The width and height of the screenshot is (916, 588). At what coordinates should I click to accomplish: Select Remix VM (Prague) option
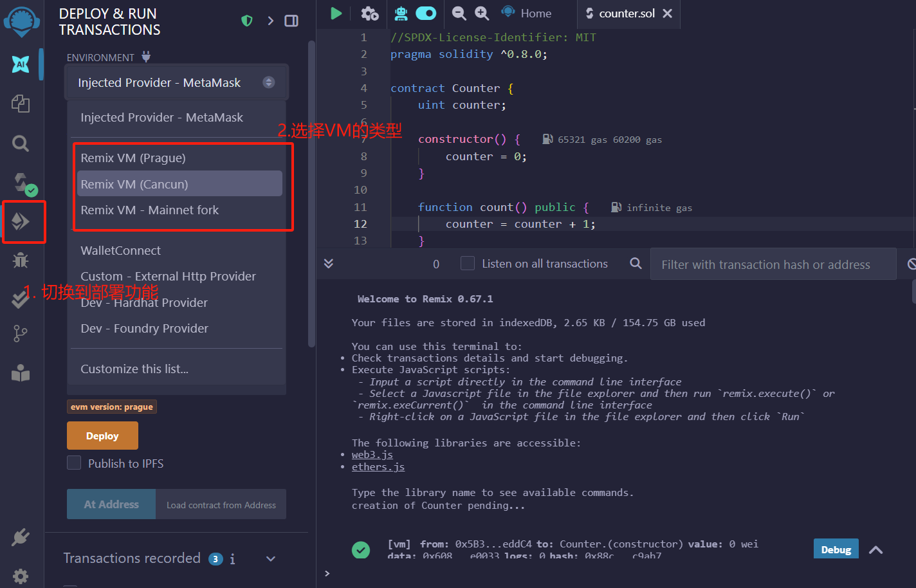click(179, 158)
